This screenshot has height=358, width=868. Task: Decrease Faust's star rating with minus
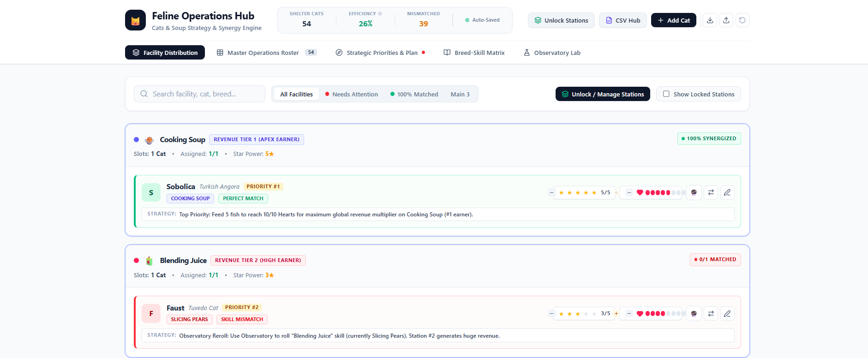551,314
